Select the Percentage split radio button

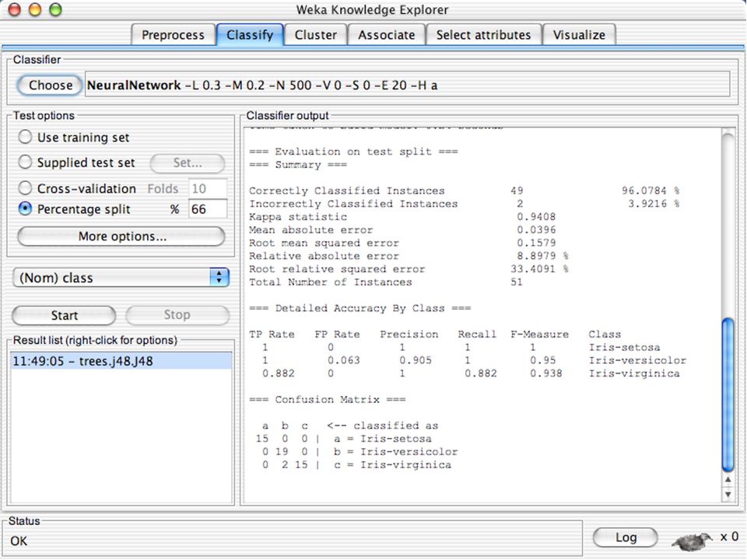25,208
